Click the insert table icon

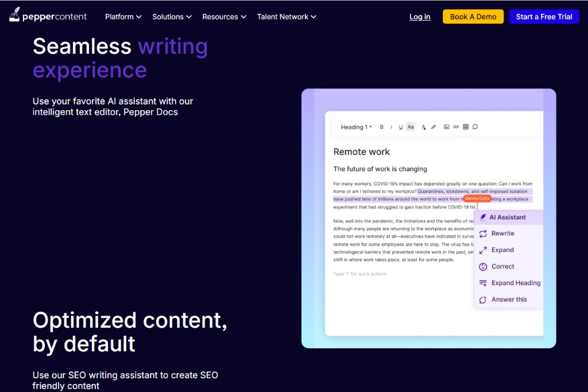(x=466, y=127)
